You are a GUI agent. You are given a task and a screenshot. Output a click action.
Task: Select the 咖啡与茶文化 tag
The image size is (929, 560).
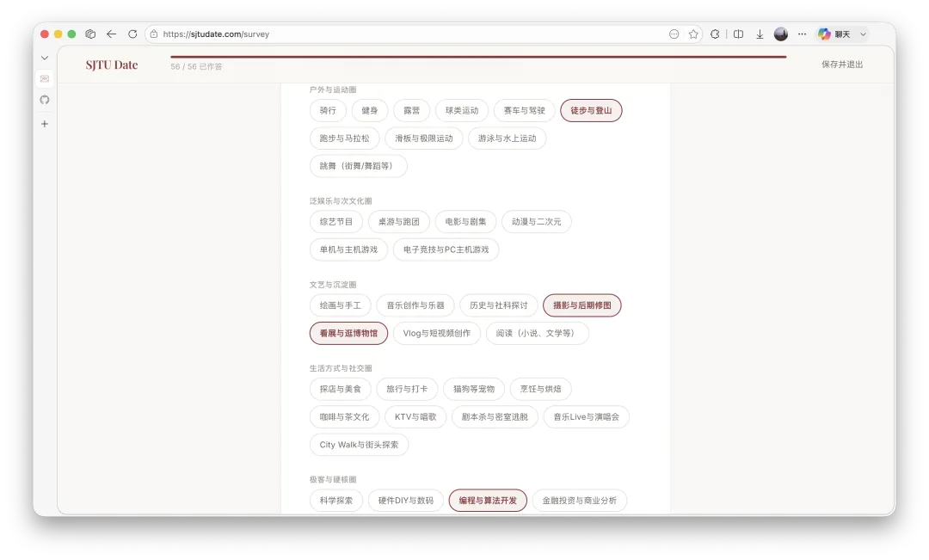344,417
